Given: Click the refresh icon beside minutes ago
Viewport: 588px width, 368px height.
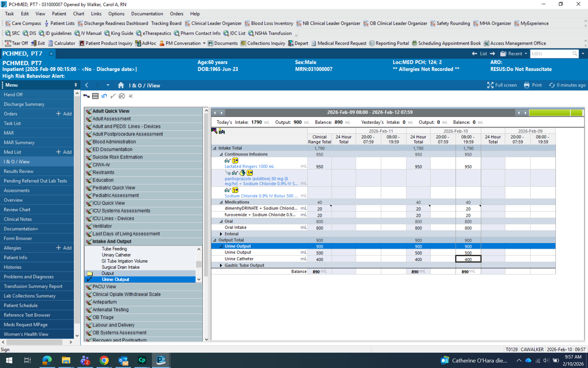Looking at the screenshot, I should (552, 85).
